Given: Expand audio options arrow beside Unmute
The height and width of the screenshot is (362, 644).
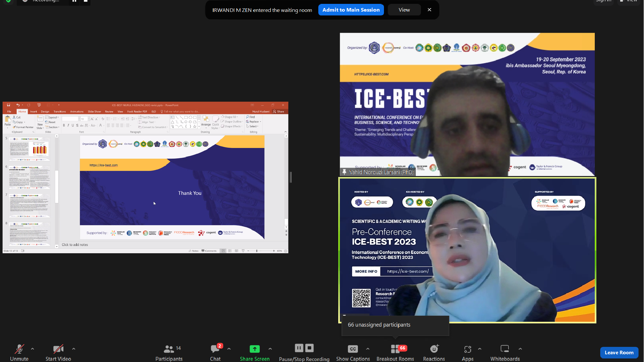Looking at the screenshot, I should (x=33, y=349).
